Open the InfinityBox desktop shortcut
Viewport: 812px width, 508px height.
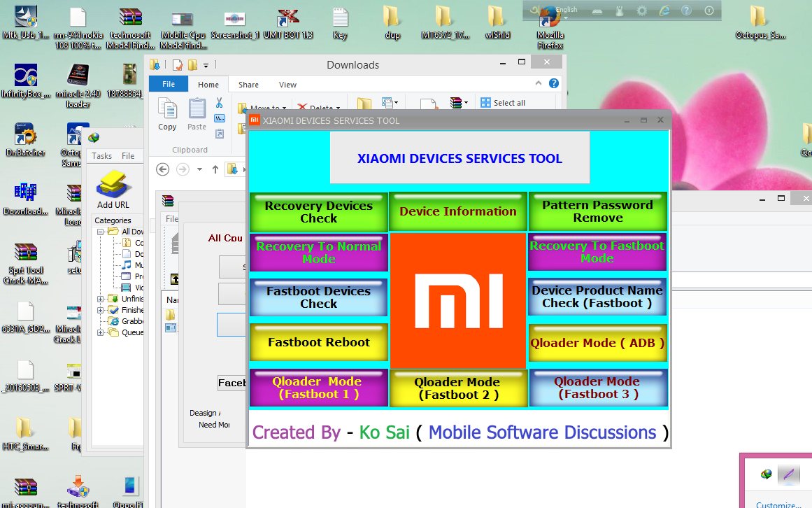pos(25,81)
